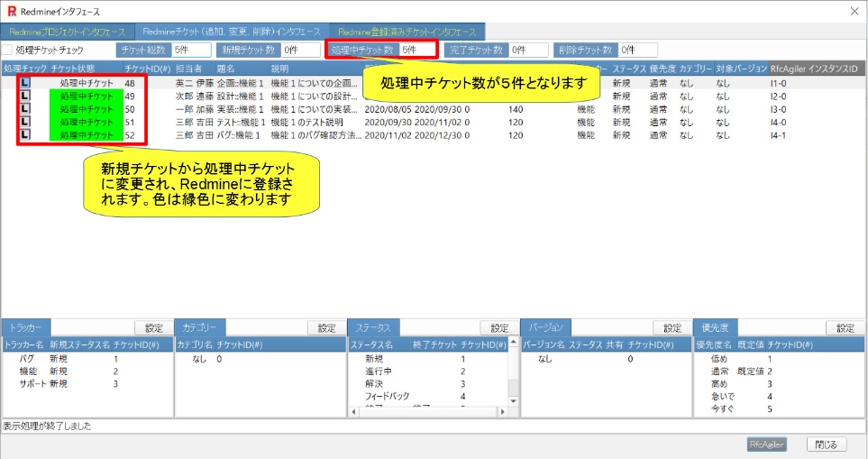Image resolution: width=868 pixels, height=459 pixels.
Task: Select assignee 一郎 加藤 cell
Action: coord(195,109)
